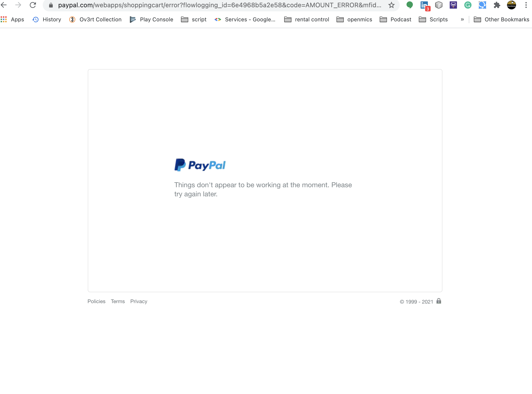Open the Ov3rt Collection bookmark
This screenshot has height=394, width=532.
click(95, 20)
